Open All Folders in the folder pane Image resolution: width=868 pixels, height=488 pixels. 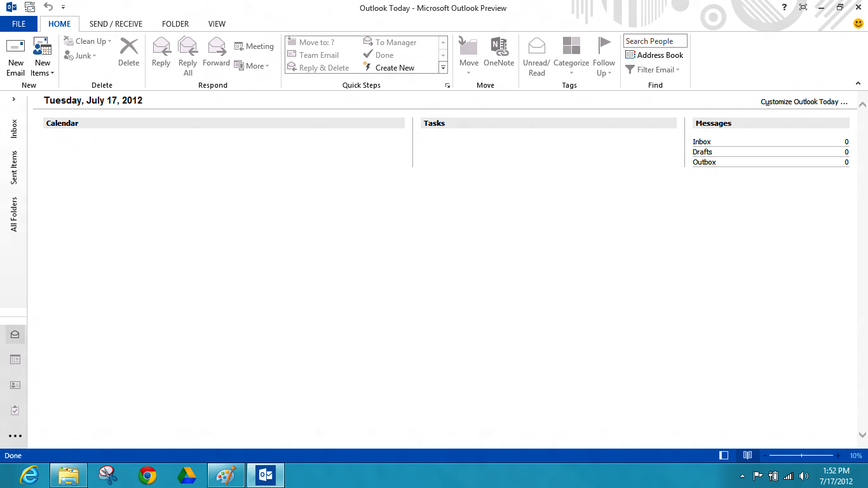(x=14, y=214)
